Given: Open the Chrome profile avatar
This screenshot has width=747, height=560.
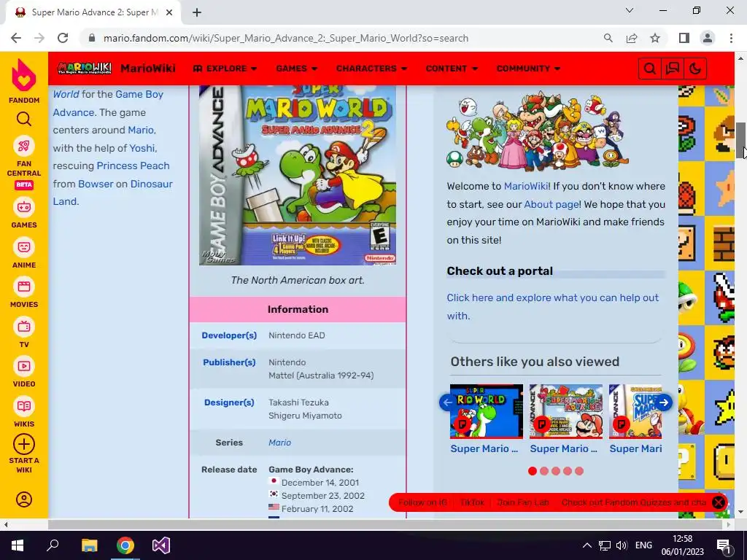Looking at the screenshot, I should pyautogui.click(x=708, y=38).
